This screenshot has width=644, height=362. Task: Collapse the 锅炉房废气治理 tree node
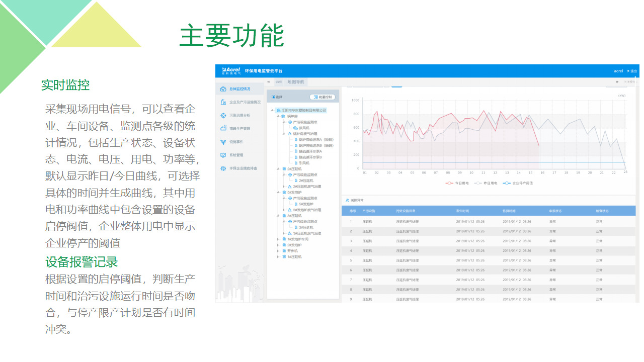click(284, 134)
